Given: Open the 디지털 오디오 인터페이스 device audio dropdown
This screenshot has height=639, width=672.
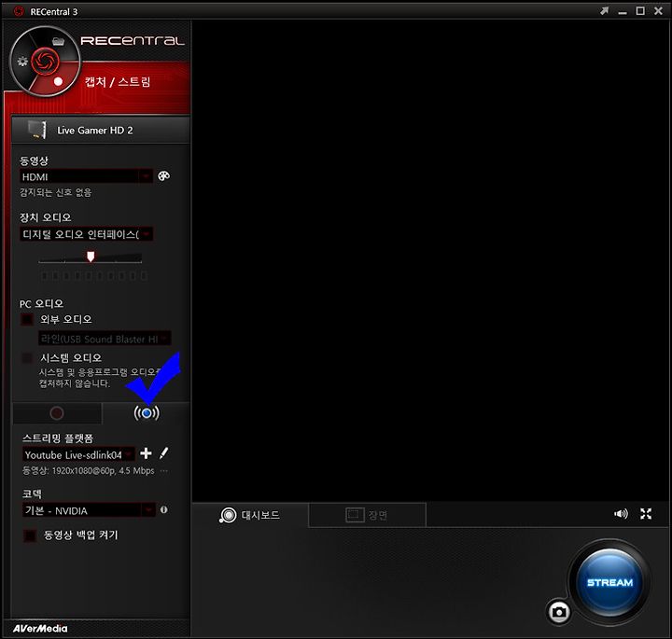Looking at the screenshot, I should (x=86, y=234).
